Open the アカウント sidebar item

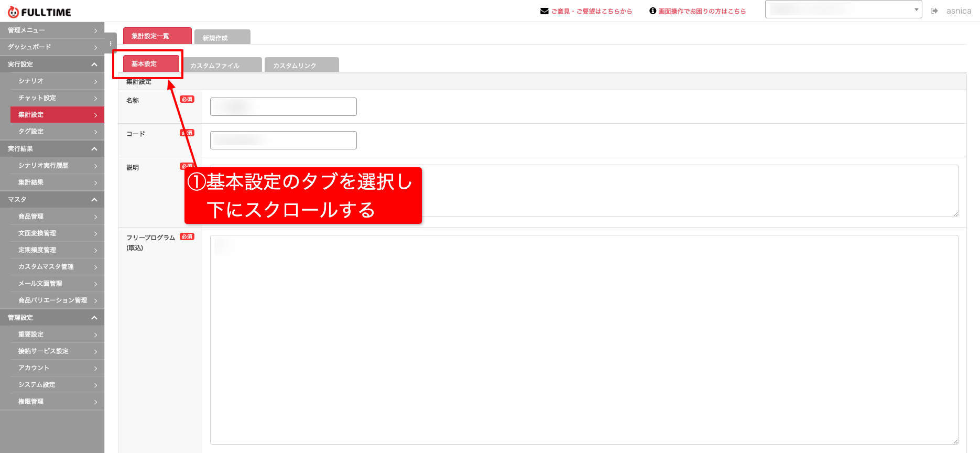[x=58, y=368]
